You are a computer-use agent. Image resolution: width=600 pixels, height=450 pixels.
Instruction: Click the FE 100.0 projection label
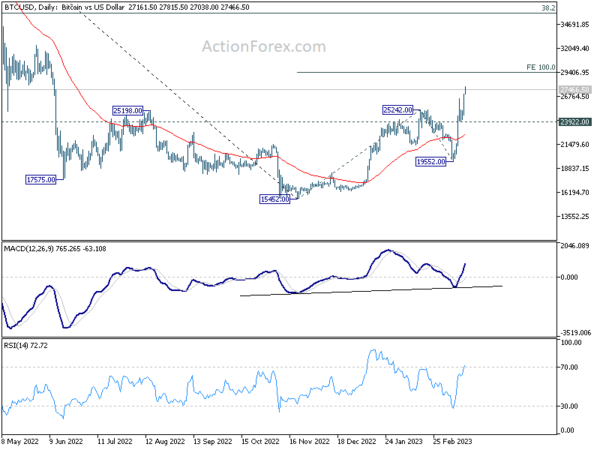pos(541,68)
